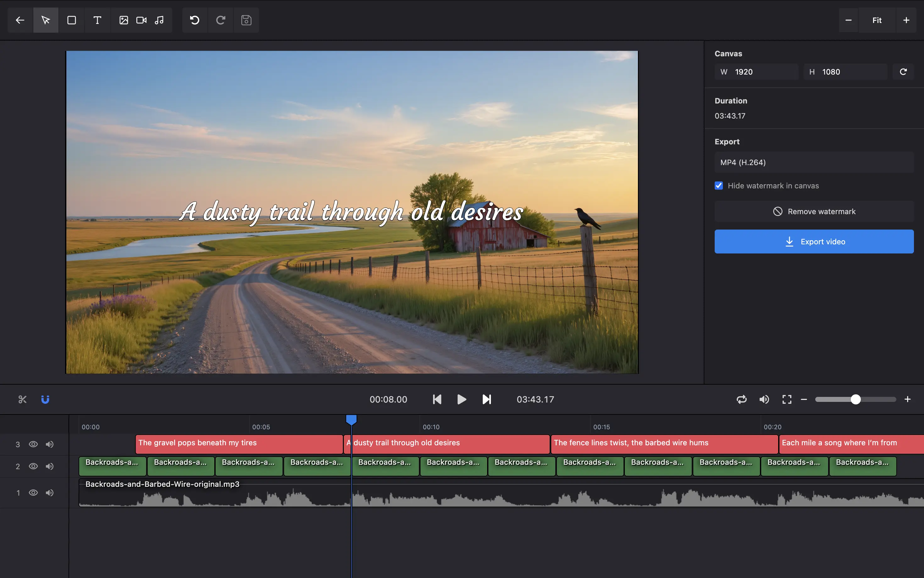
Task: Enable Hide watermark in canvas
Action: (x=718, y=186)
